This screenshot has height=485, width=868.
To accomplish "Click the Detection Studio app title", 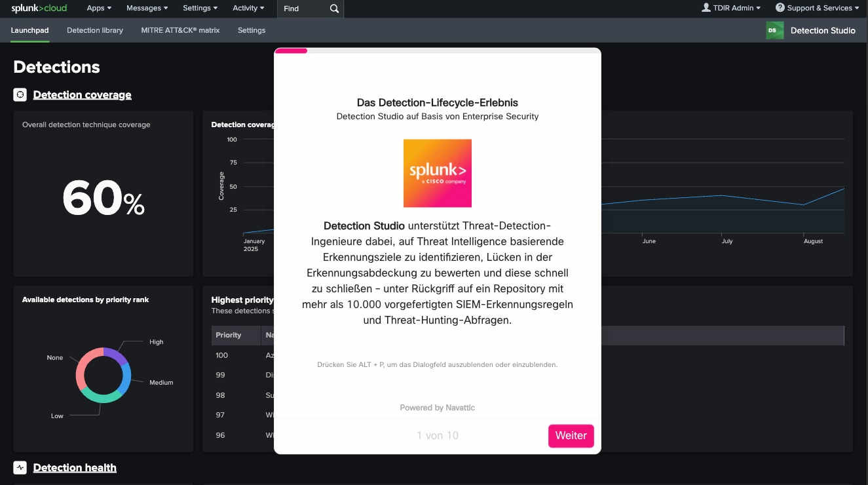I will 823,30.
